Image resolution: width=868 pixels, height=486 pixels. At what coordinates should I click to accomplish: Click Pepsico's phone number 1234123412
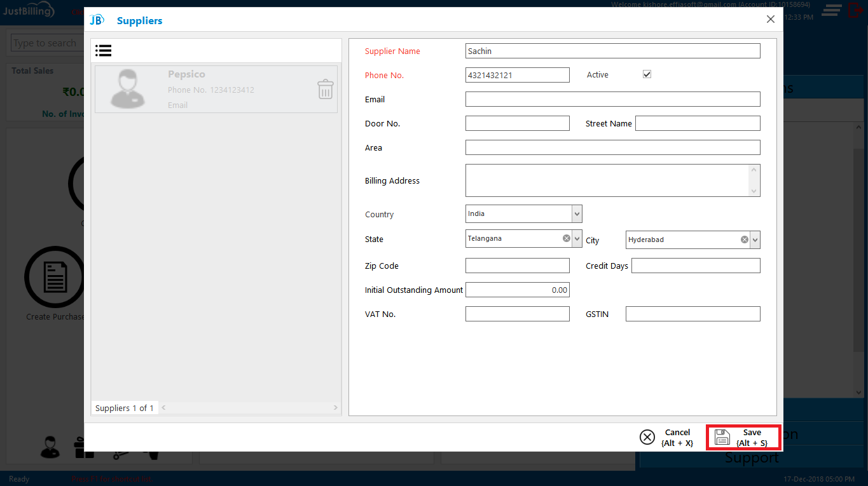[x=232, y=90]
